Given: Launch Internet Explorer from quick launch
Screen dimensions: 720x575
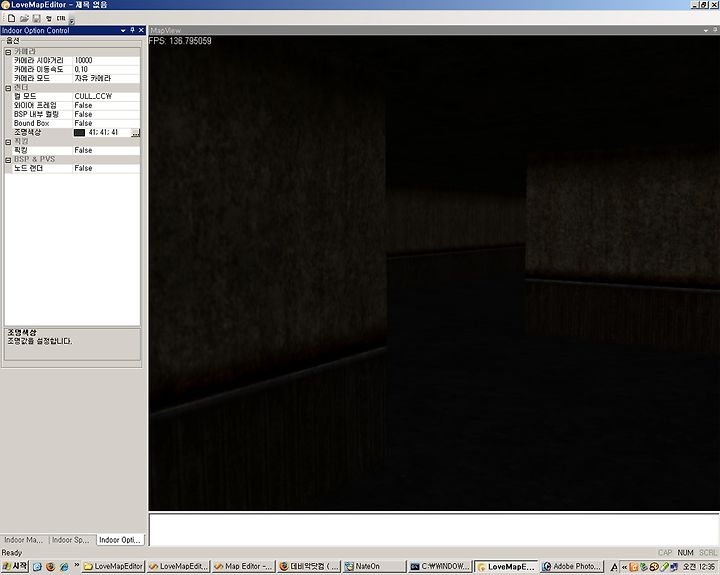Looking at the screenshot, I should [x=64, y=567].
